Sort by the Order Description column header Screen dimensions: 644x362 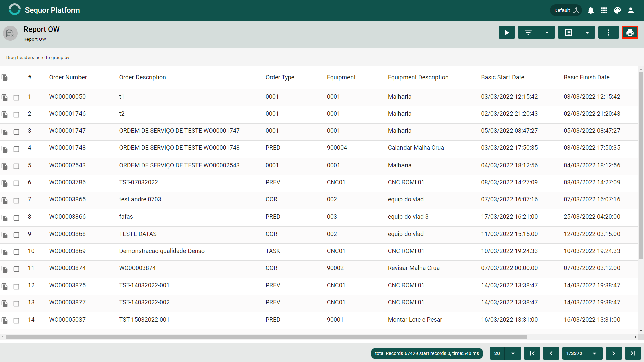pos(143,77)
